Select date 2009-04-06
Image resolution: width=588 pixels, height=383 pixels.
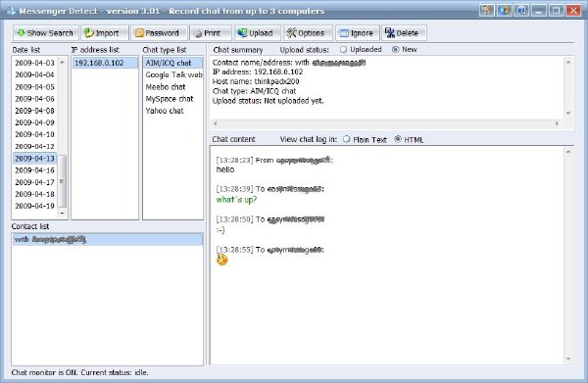(34, 99)
